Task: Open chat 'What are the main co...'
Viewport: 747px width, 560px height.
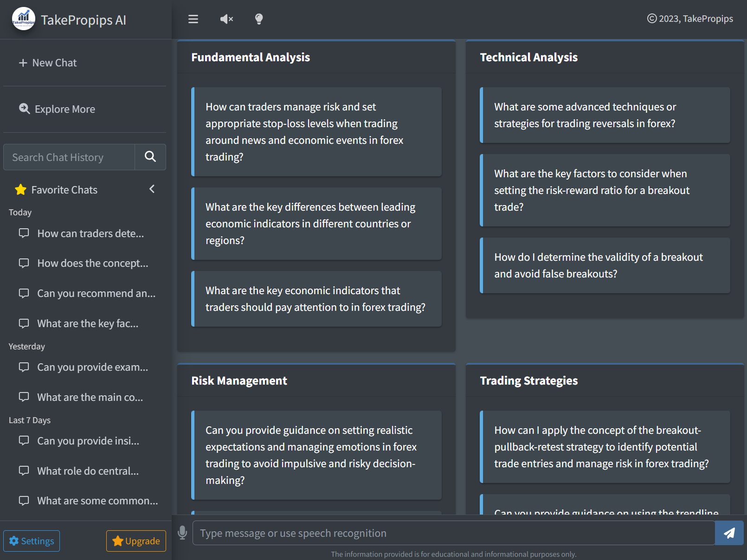Action: pos(81,397)
